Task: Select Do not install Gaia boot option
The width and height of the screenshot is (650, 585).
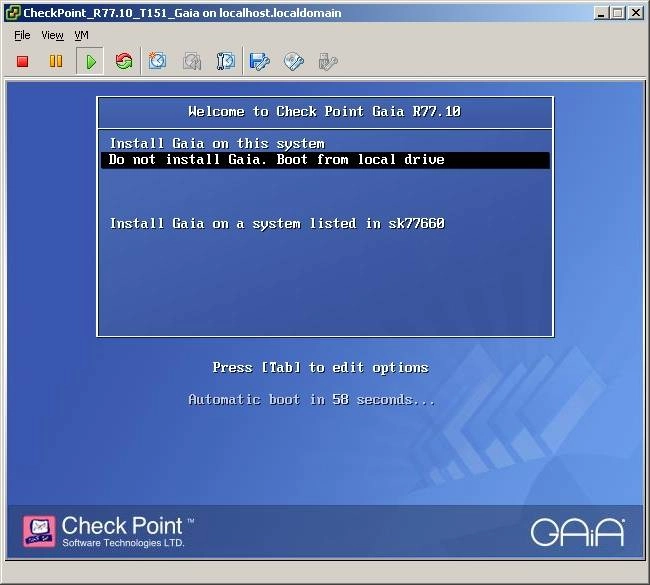Action: [325, 160]
